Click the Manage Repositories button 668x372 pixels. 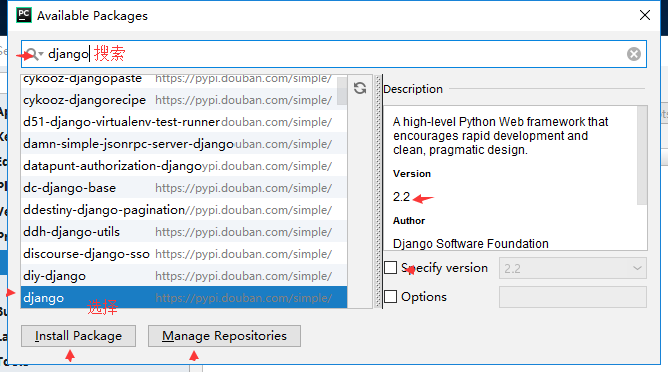[224, 336]
